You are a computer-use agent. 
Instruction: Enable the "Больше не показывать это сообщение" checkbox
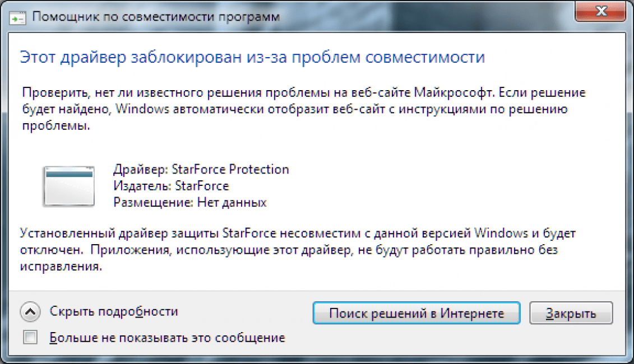(x=30, y=337)
